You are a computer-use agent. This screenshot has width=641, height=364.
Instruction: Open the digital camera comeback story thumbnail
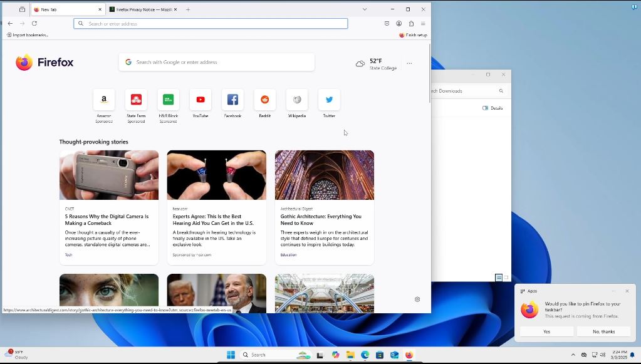[x=109, y=175]
